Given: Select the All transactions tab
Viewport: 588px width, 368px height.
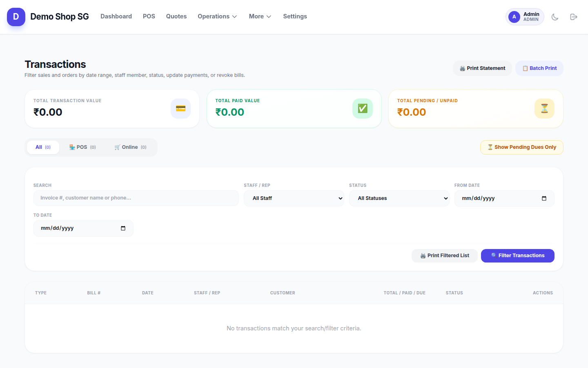Looking at the screenshot, I should 43,147.
